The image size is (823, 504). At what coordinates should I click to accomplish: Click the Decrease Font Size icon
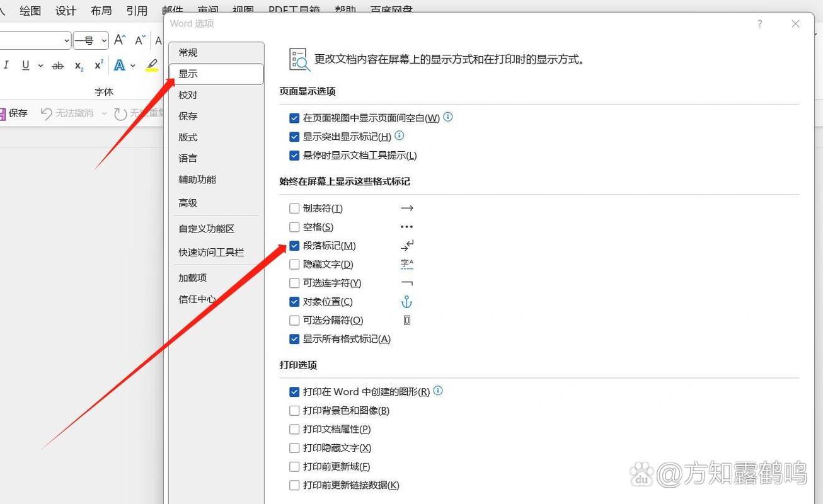(140, 40)
